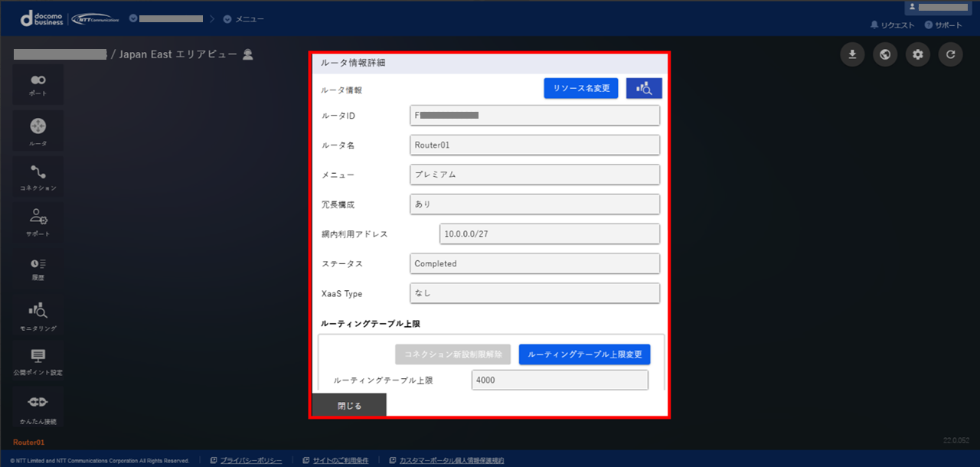This screenshot has height=467, width=980.
Task: Click the blue monitoring button in the dialog
Action: point(644,89)
